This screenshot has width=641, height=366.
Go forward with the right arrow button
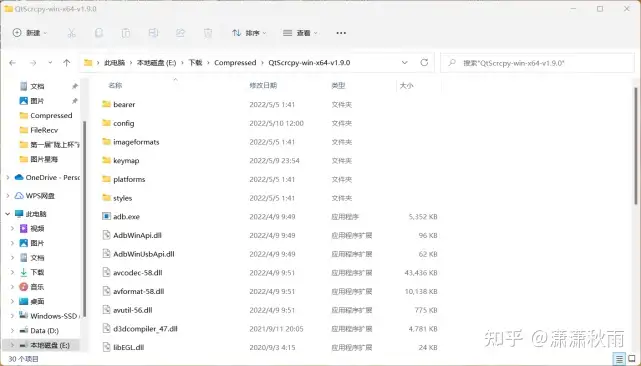click(x=33, y=63)
